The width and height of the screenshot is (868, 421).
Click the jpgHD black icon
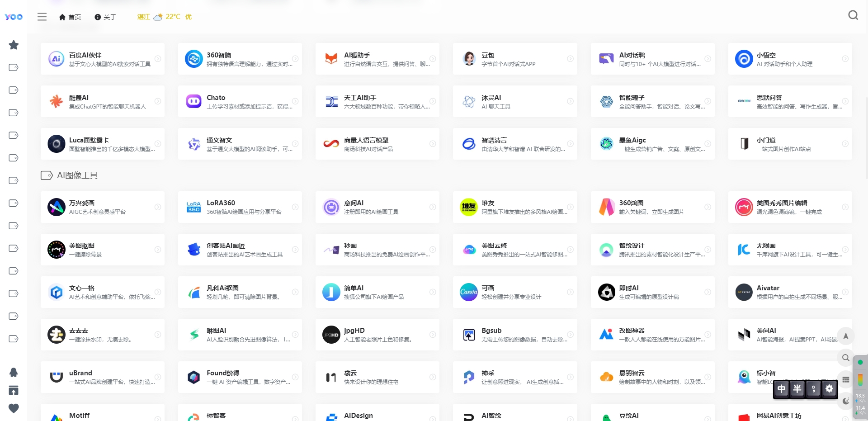click(x=331, y=335)
